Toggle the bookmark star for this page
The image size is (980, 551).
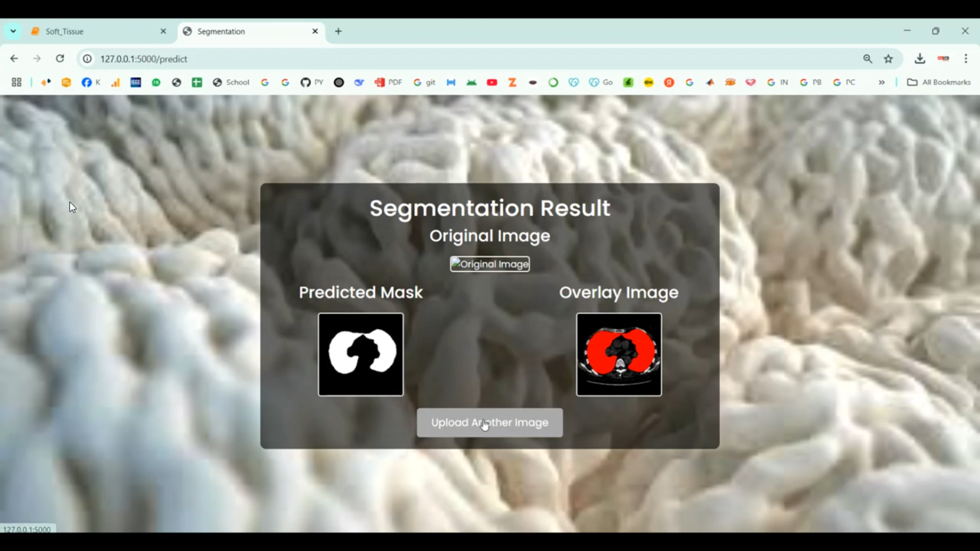click(x=888, y=58)
